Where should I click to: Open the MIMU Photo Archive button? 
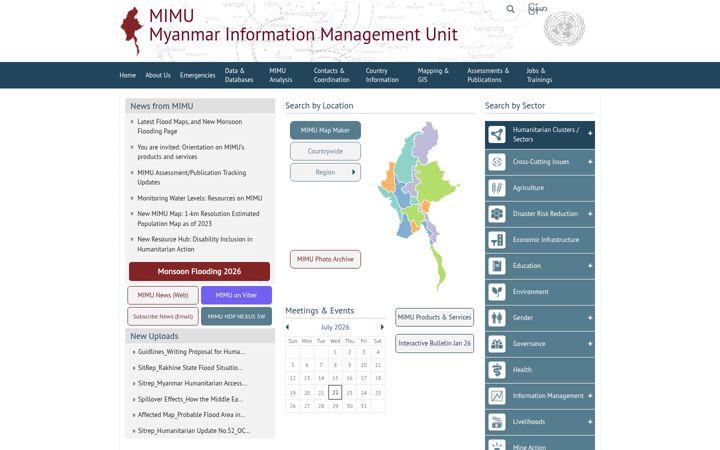click(x=325, y=259)
